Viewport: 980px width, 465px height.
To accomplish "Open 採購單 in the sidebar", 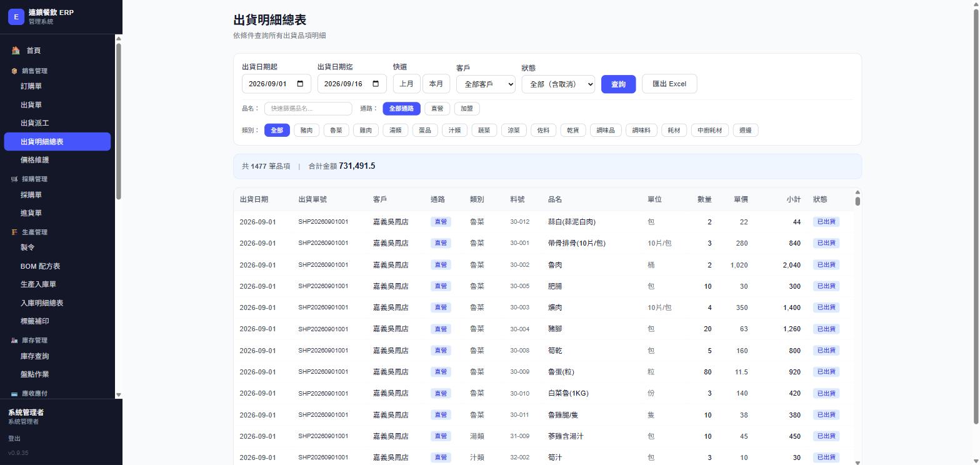I will coord(57,195).
